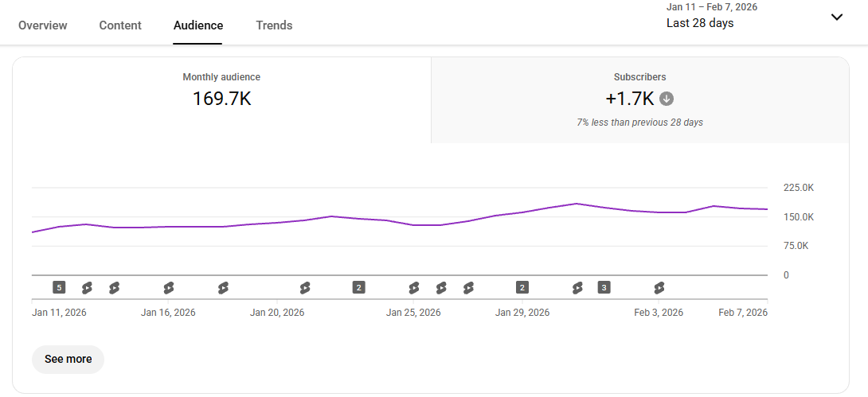Screen dimensions: 868x397
Task: Click the video marker badge showing 5
Action: [x=59, y=287]
